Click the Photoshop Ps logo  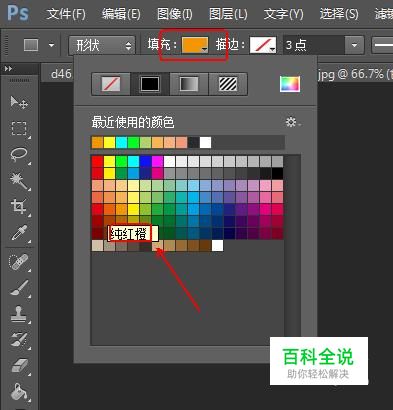pos(18,13)
